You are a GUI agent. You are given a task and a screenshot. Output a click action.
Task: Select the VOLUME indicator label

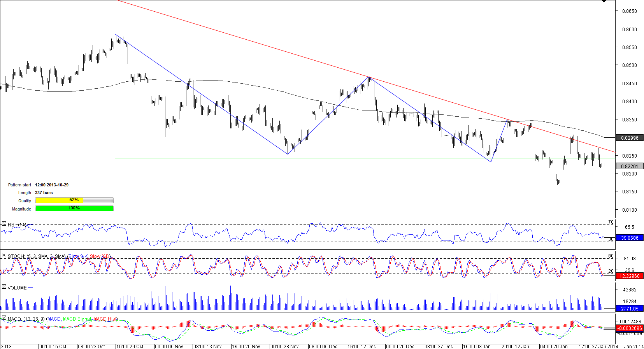tap(17, 288)
